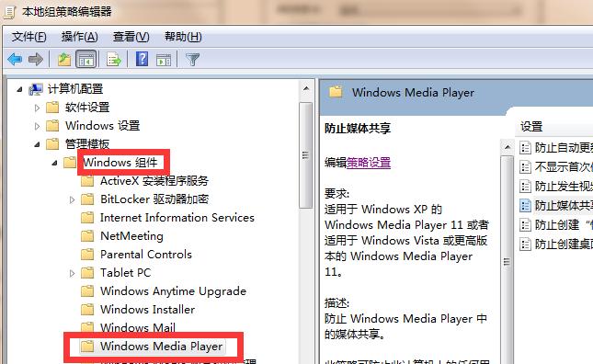Collapse the 计算机配置 node
The image size is (593, 364).
coord(19,89)
